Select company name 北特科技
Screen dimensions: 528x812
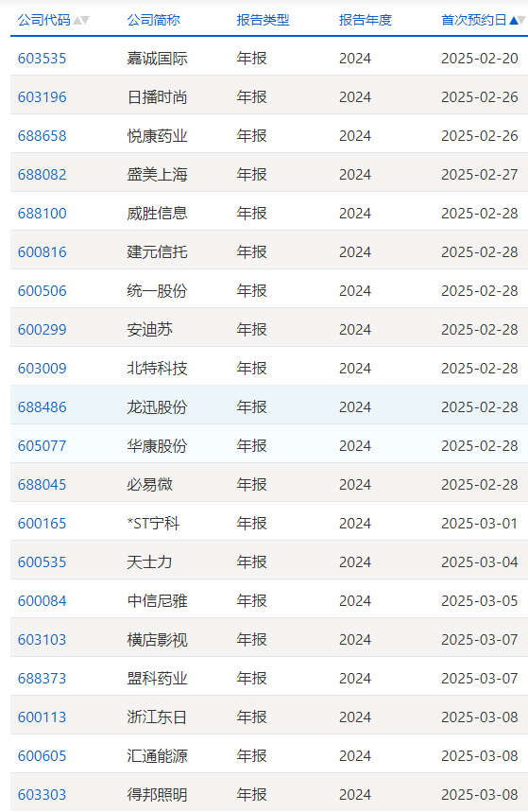158,369
